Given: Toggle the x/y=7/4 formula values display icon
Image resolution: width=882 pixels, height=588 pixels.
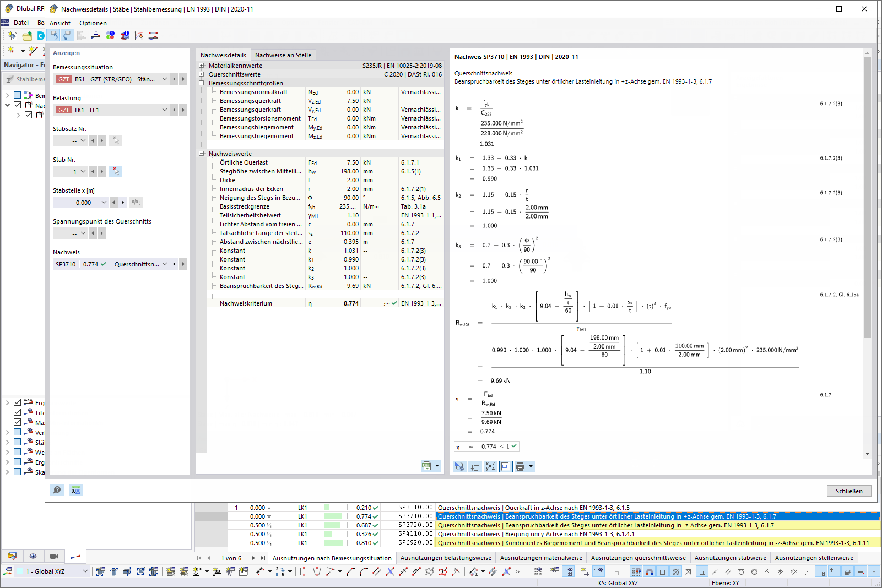Looking at the screenshot, I should pyautogui.click(x=490, y=467).
